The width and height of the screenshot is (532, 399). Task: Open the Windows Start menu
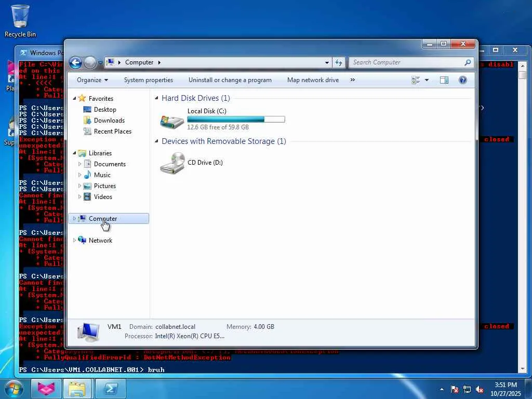(14, 389)
